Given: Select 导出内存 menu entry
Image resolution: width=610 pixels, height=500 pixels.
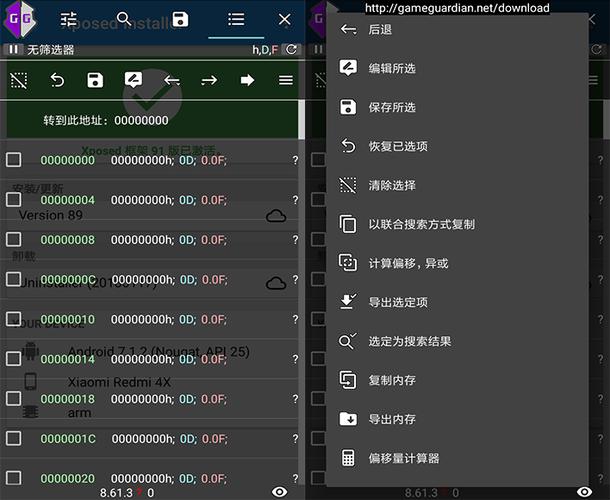Looking at the screenshot, I should (457, 419).
